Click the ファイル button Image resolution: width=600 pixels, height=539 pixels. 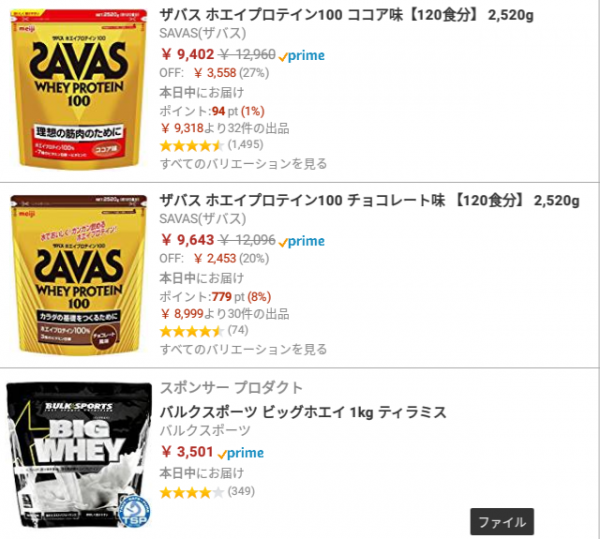click(x=502, y=522)
